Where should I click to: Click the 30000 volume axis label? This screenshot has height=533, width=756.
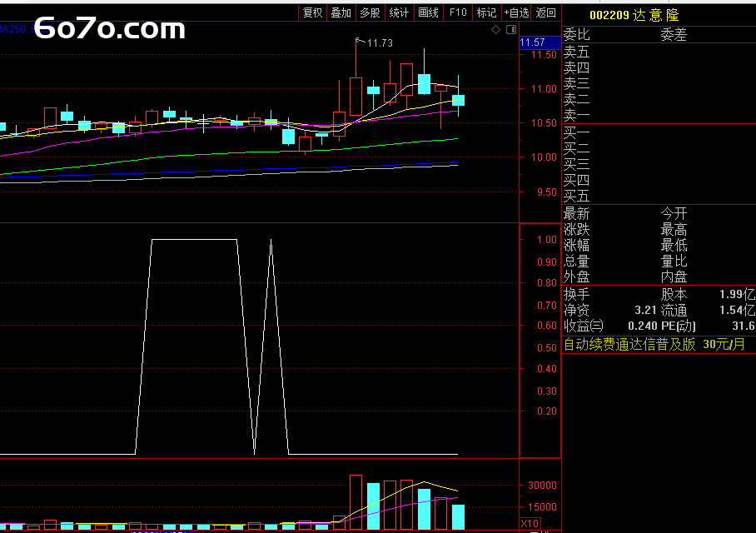point(542,486)
